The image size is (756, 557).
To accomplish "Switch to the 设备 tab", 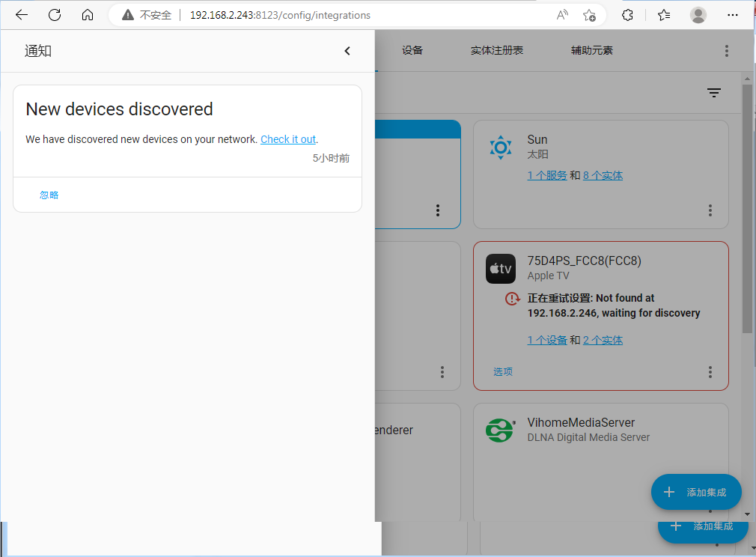I will click(412, 50).
